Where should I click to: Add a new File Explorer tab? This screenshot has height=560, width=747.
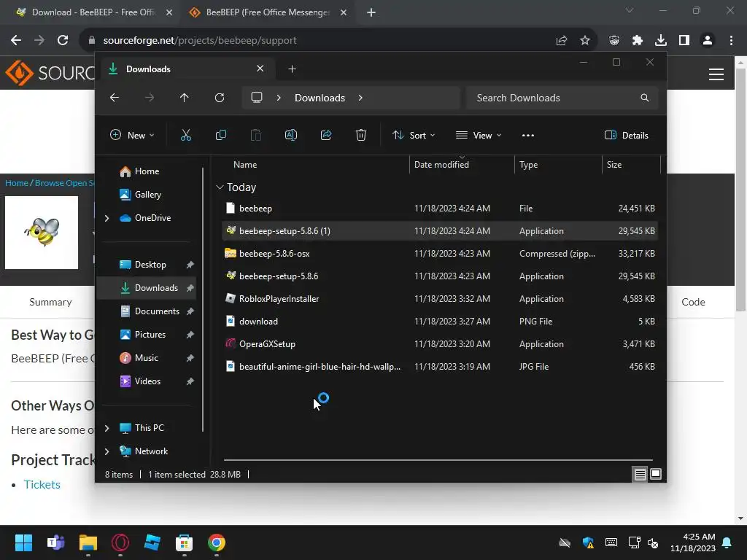(292, 69)
